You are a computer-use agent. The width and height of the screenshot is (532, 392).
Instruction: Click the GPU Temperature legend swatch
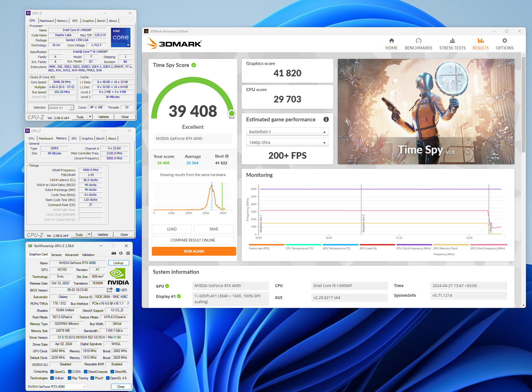[x=340, y=245]
